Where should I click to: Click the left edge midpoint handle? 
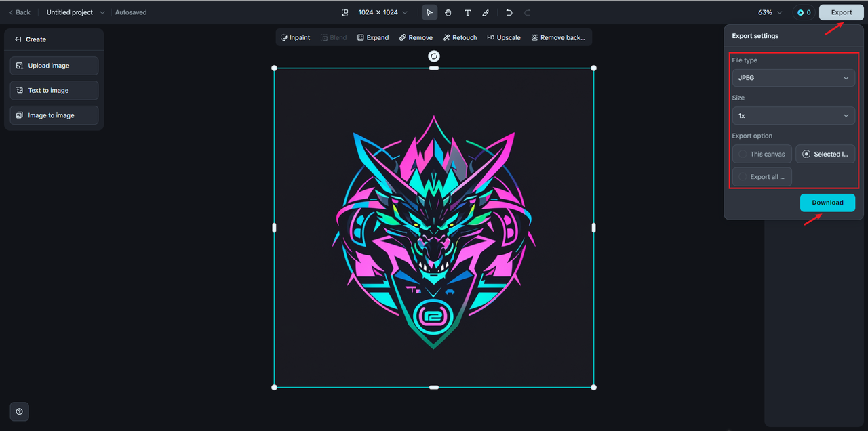(274, 228)
